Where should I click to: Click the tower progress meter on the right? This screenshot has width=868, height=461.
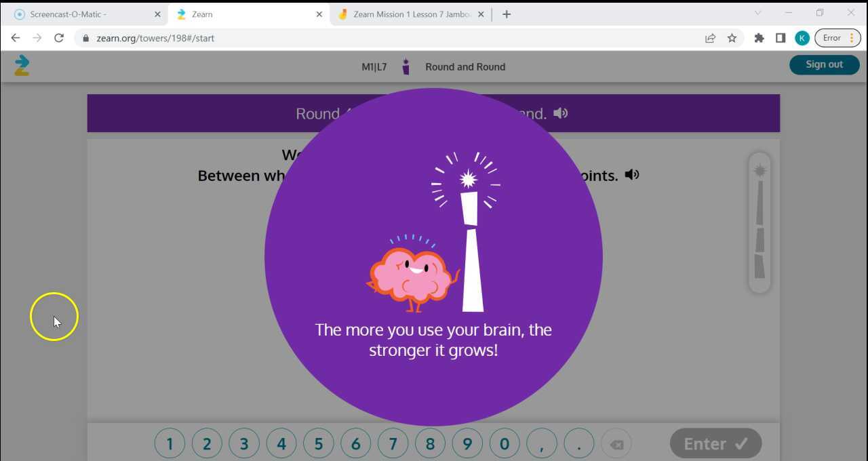coord(759,224)
